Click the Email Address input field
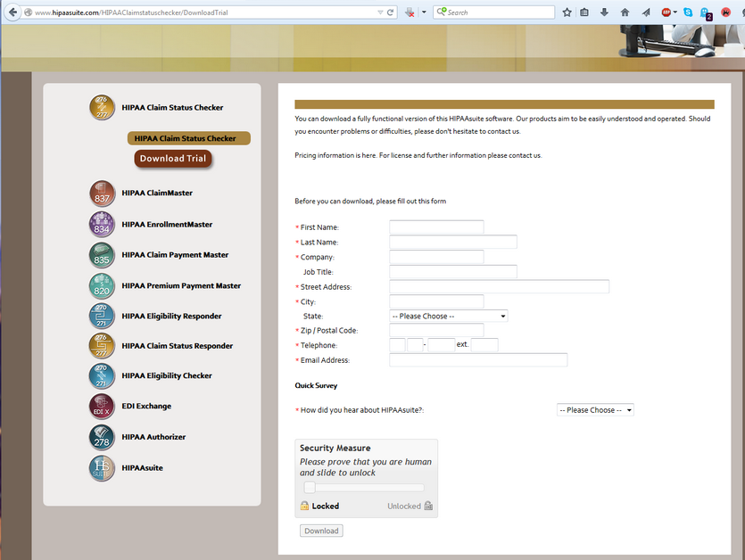 coord(478,360)
